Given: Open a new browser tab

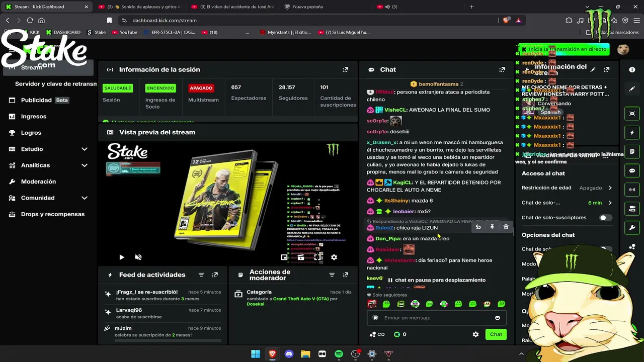Looking at the screenshot, I should 471,7.
